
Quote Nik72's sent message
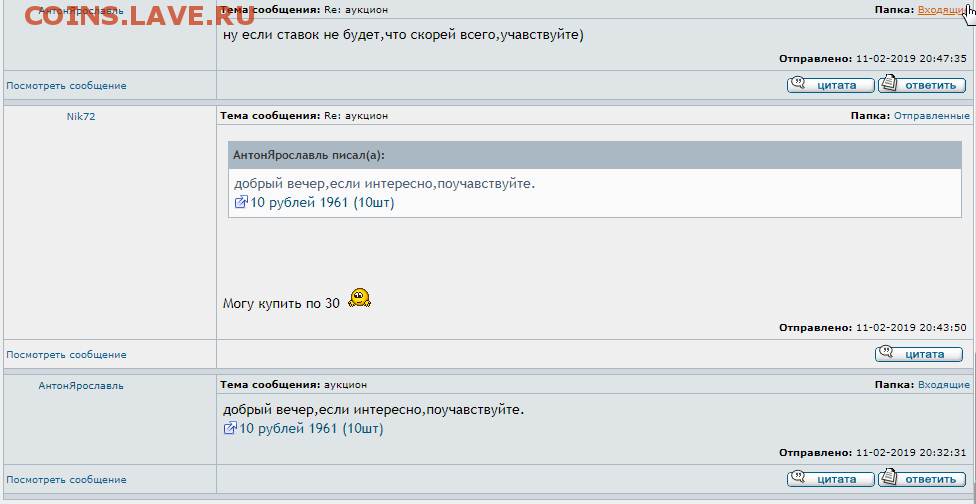[x=918, y=355]
